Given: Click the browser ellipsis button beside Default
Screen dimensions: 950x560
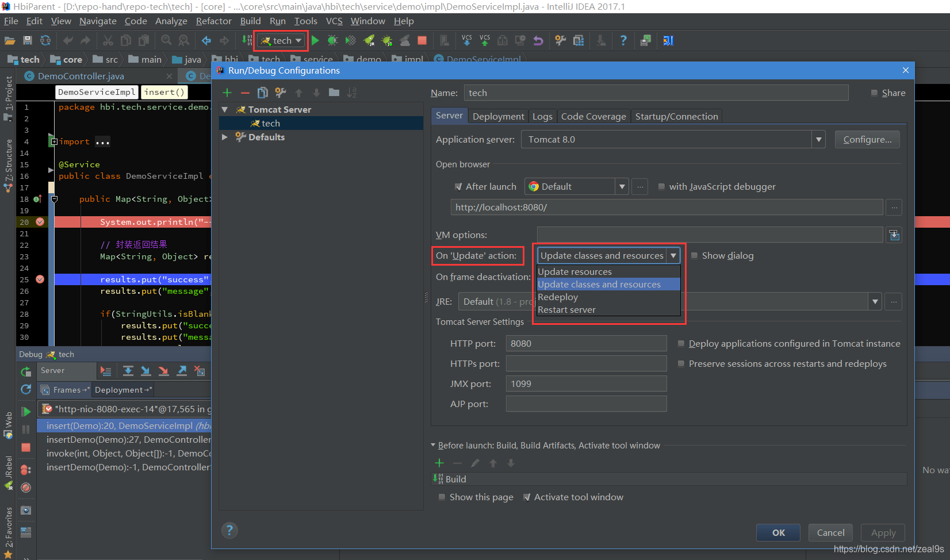Looking at the screenshot, I should click(640, 186).
